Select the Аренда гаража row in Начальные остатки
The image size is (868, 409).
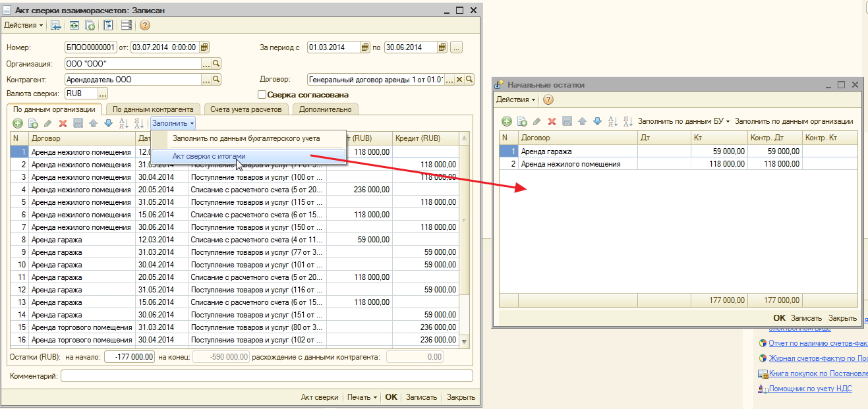678,151
